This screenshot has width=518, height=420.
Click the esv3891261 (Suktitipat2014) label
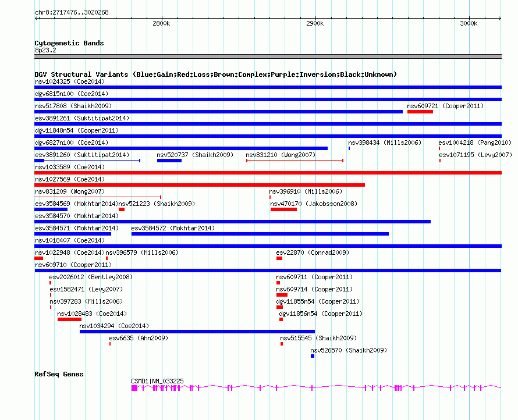[82, 118]
